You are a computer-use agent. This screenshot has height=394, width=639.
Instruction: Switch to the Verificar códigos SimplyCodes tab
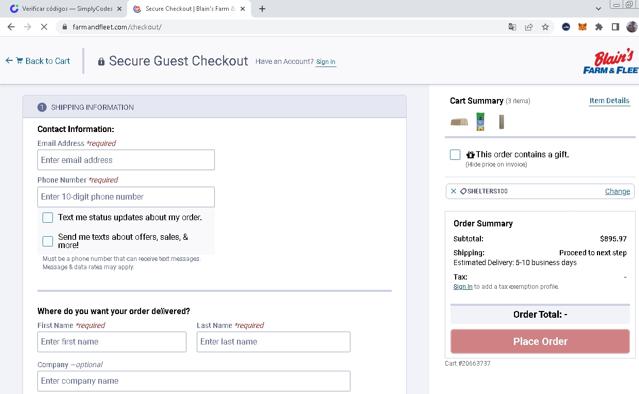[65, 9]
